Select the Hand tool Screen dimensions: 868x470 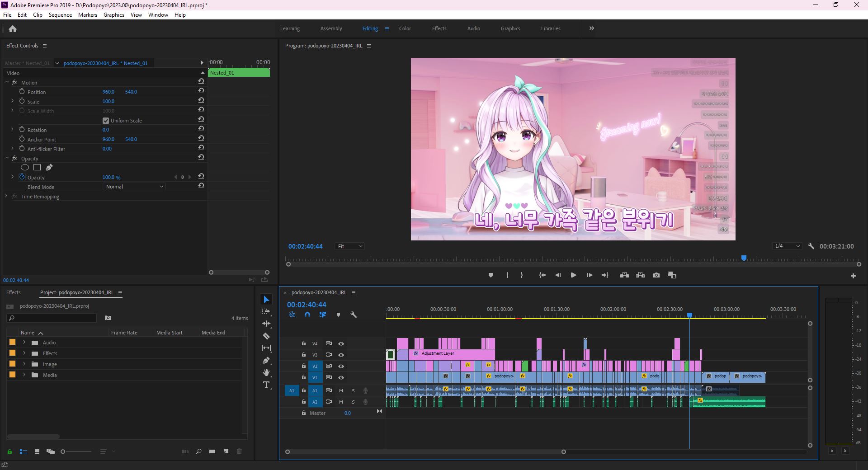266,372
